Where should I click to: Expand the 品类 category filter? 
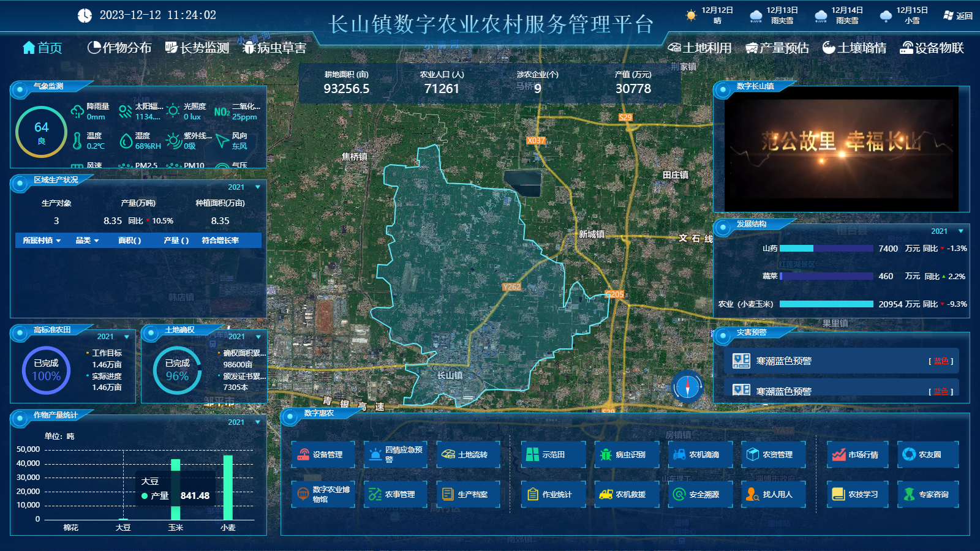point(87,241)
